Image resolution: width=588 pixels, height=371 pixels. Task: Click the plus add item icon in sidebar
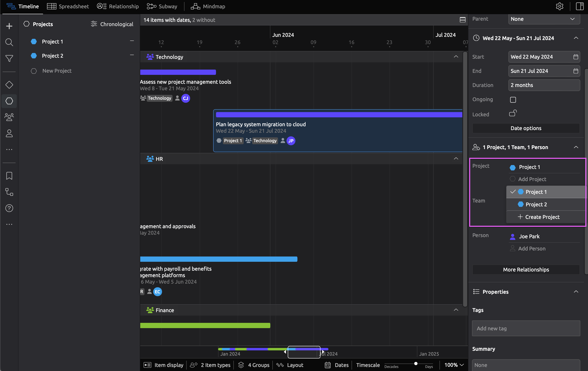coord(9,26)
